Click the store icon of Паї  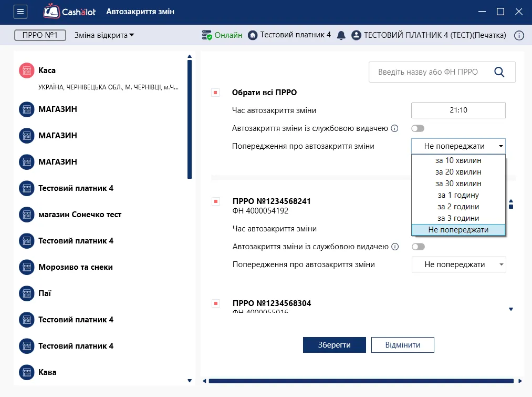(26, 293)
